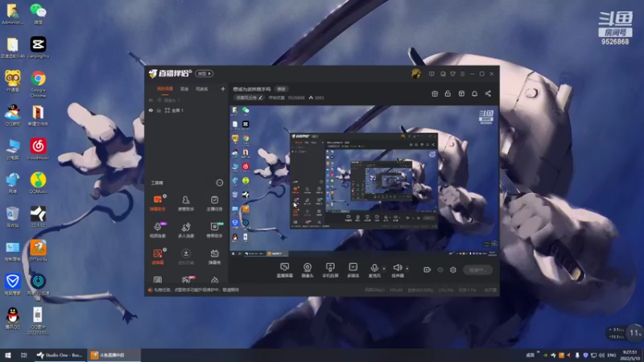
Task: Open speaker volume arrow next to 扬声器
Action: point(407,269)
